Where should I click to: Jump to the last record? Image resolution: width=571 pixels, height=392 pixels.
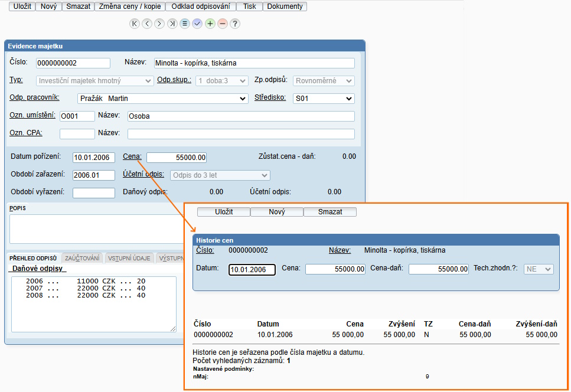point(172,24)
